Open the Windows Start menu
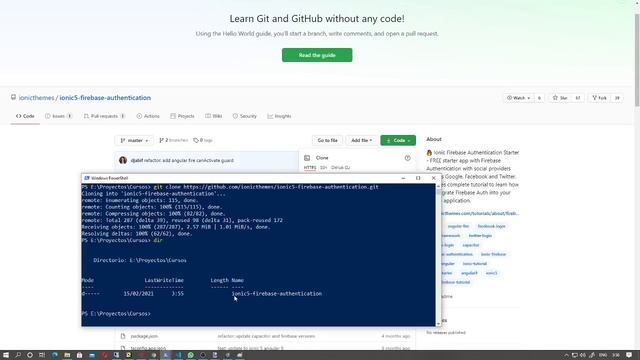Viewport: 640px width, 360px height. click(x=6, y=355)
